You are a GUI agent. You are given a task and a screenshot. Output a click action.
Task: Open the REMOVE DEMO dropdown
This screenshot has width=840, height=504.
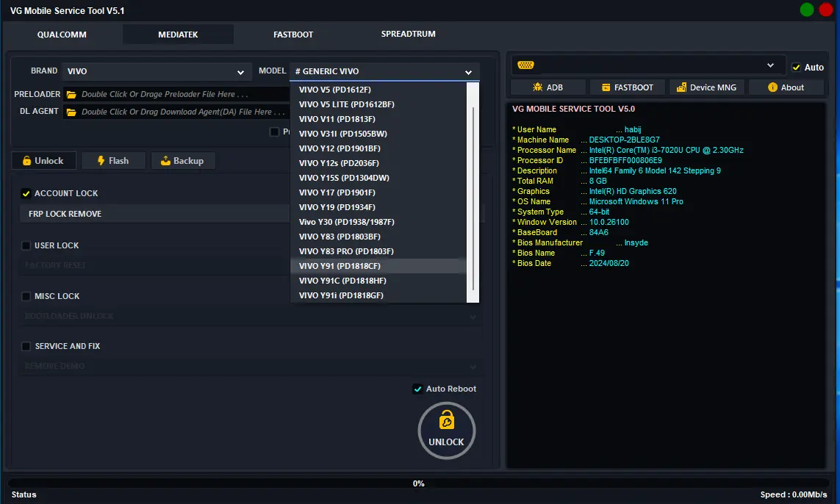251,366
